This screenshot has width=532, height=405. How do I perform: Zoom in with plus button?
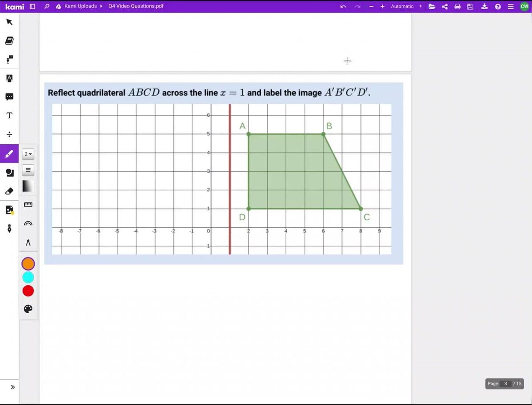coord(382,6)
